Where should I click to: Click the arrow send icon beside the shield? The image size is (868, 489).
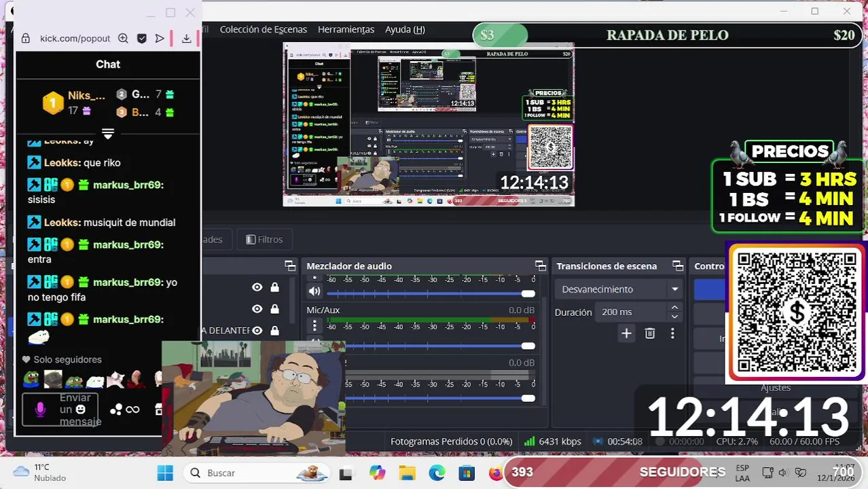click(x=160, y=39)
